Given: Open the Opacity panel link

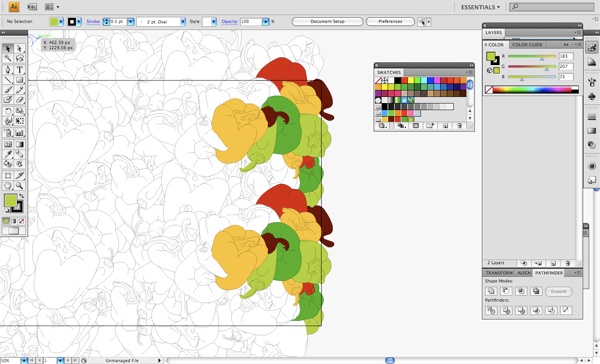Looking at the screenshot, I should coord(229,22).
